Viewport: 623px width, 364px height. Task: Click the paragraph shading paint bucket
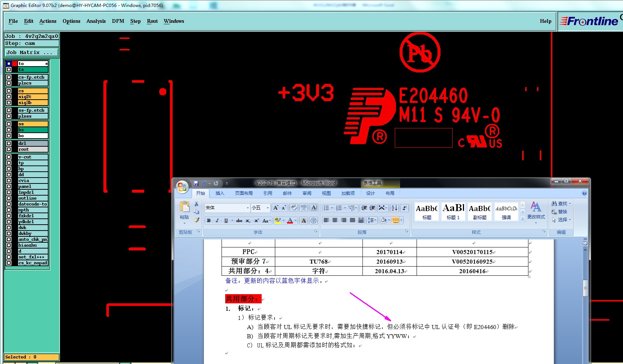(384, 220)
